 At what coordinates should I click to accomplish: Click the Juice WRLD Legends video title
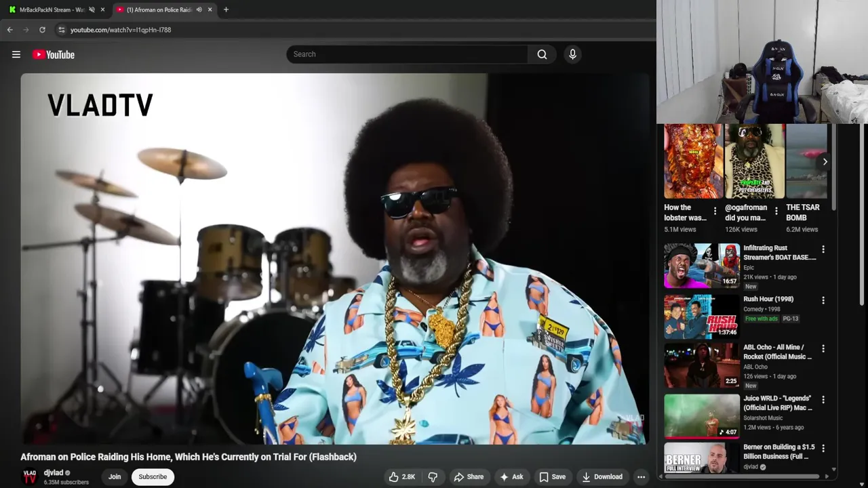(778, 403)
